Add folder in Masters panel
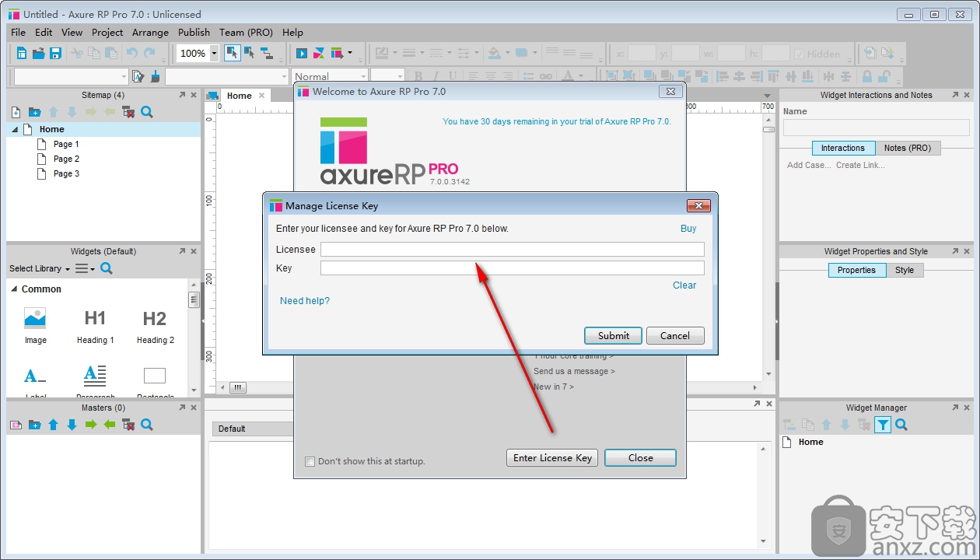 click(34, 425)
